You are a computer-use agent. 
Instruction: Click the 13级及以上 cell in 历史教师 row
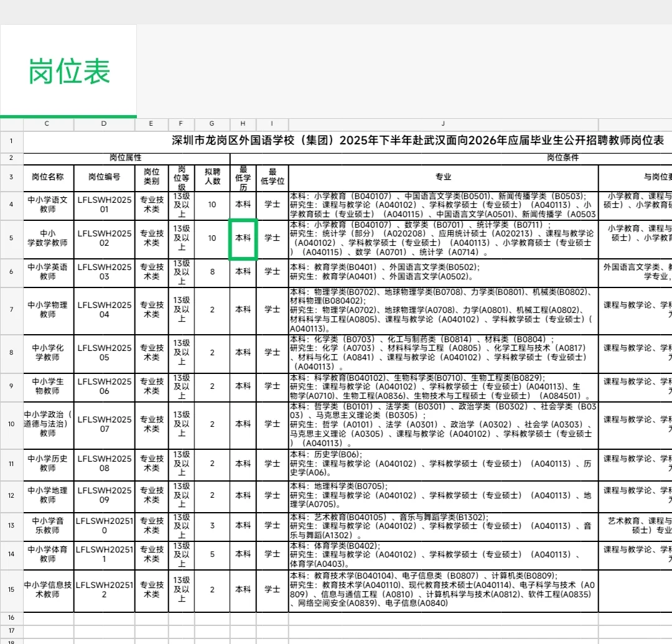(x=181, y=464)
